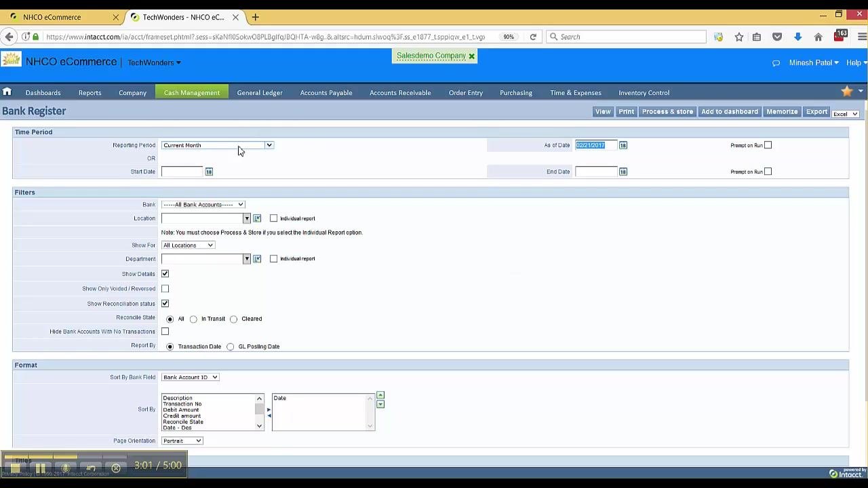
Task: Bookmark this page with the star icon
Action: tap(739, 37)
